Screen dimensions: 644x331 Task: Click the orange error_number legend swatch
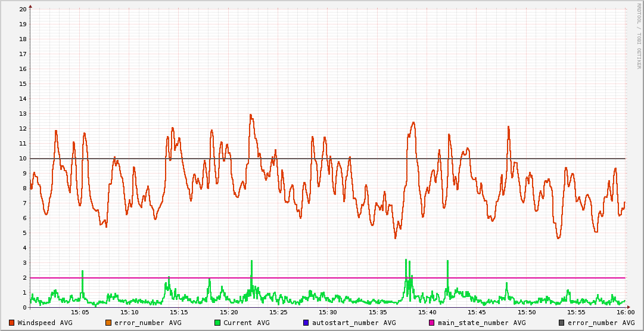click(108, 323)
